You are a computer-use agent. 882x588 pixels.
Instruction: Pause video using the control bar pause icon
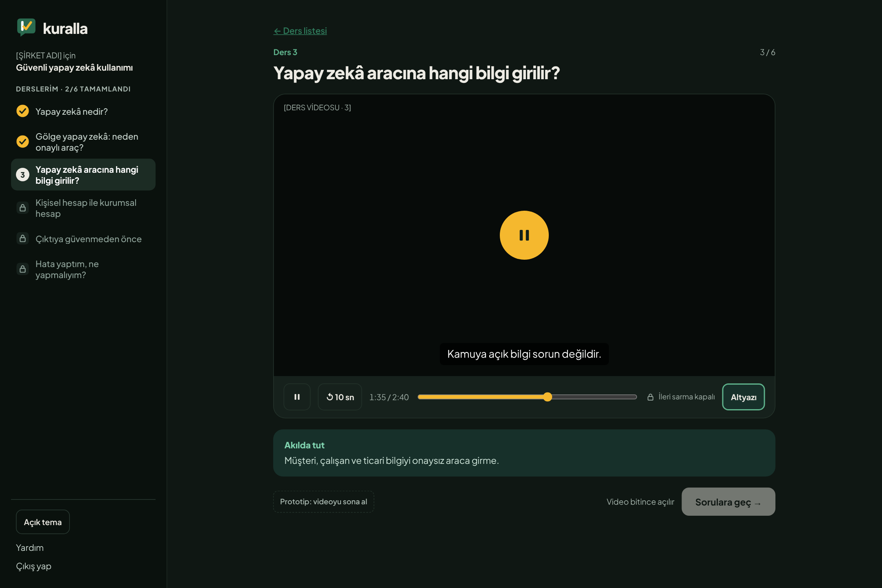tap(297, 397)
